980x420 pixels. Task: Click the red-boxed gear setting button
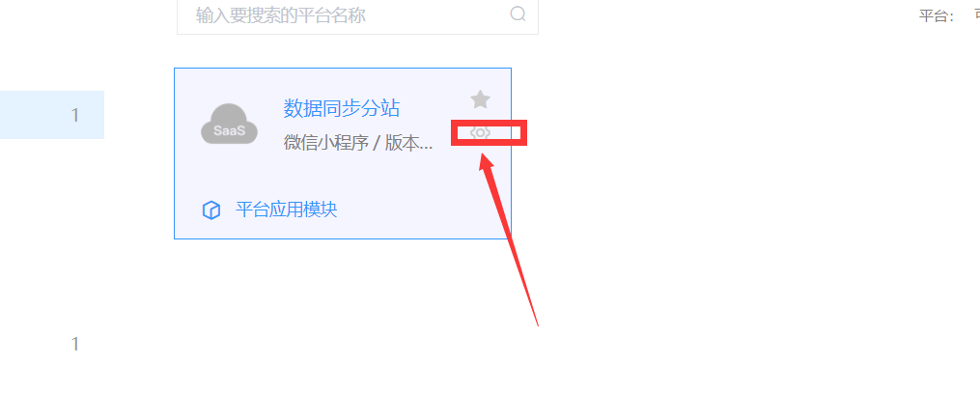[x=489, y=132]
